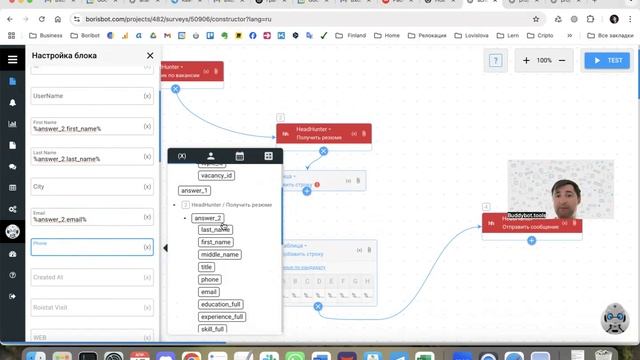Click the (x) icon in Email field
Screen dimensions: 640x360
point(147,217)
